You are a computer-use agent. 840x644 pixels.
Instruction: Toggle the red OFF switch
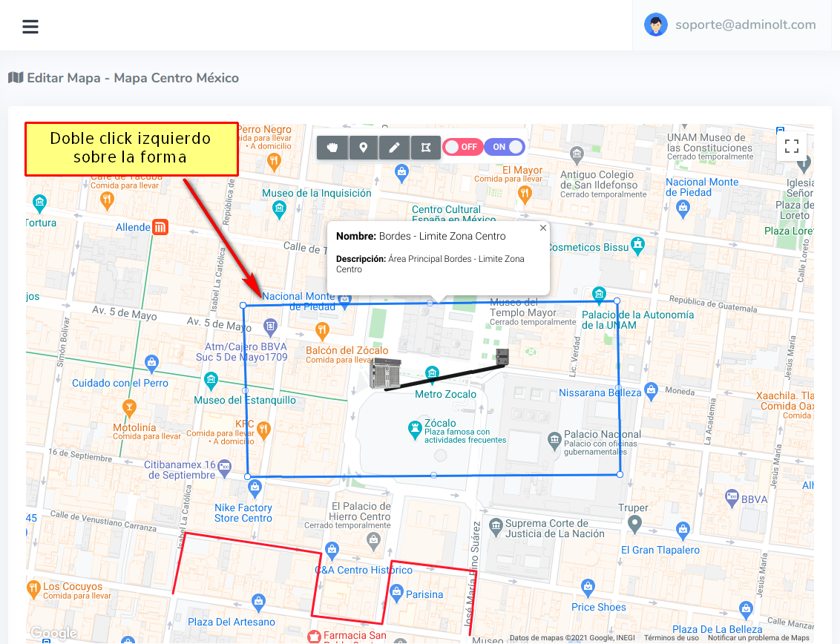tap(462, 147)
